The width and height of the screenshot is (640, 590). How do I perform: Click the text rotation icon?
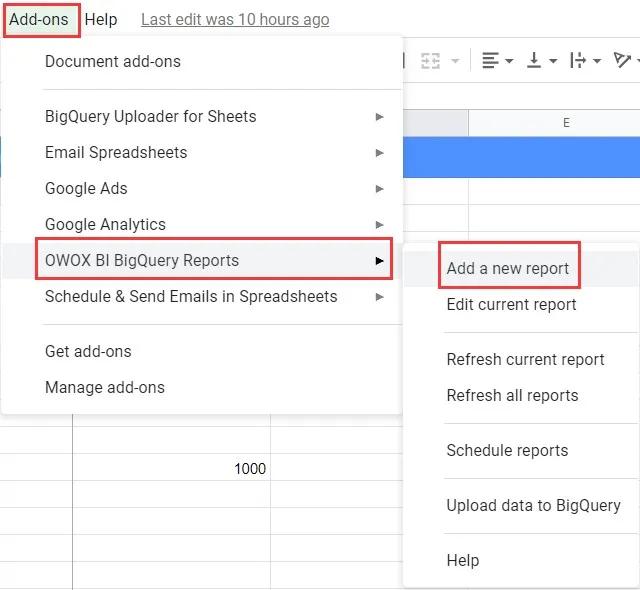coord(622,60)
